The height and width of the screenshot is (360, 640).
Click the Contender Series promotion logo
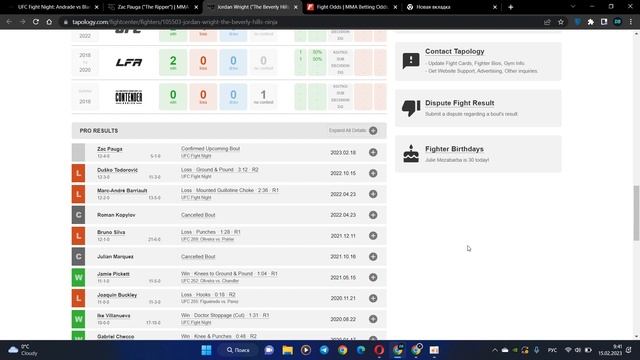click(x=129, y=97)
